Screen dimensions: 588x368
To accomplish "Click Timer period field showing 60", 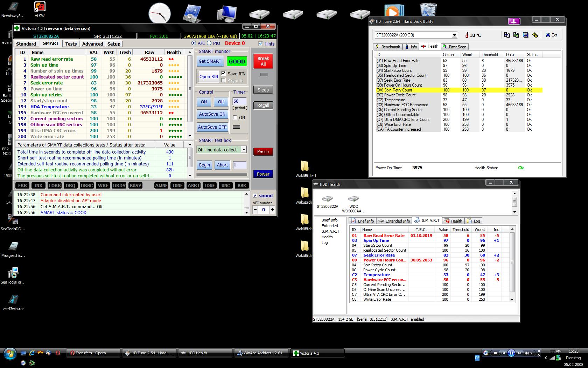I will pyautogui.click(x=239, y=101).
